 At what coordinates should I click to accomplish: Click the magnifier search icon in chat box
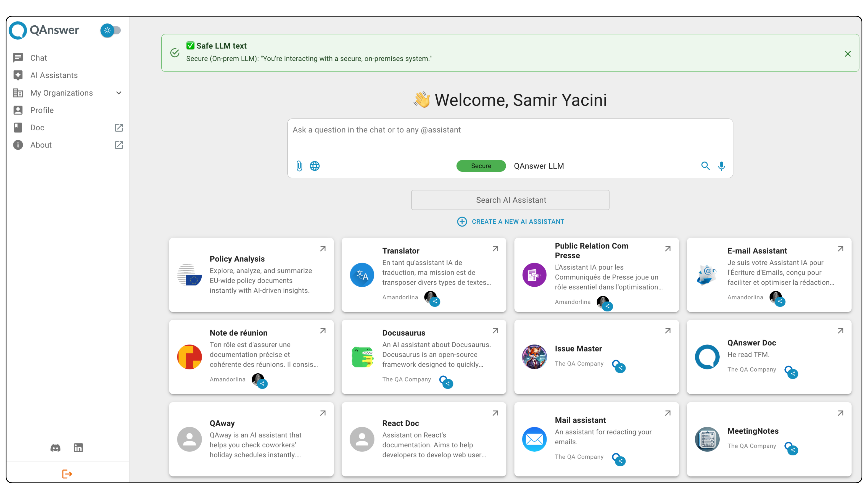[x=705, y=166]
